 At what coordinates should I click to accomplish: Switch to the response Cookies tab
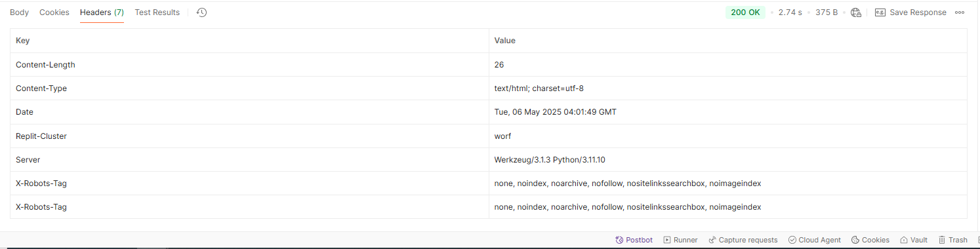[x=54, y=12]
